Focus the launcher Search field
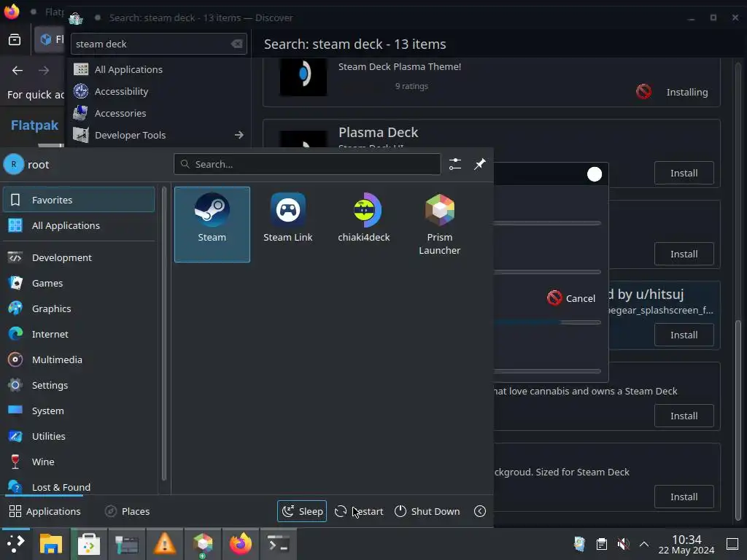Image resolution: width=747 pixels, height=560 pixels. click(x=307, y=164)
